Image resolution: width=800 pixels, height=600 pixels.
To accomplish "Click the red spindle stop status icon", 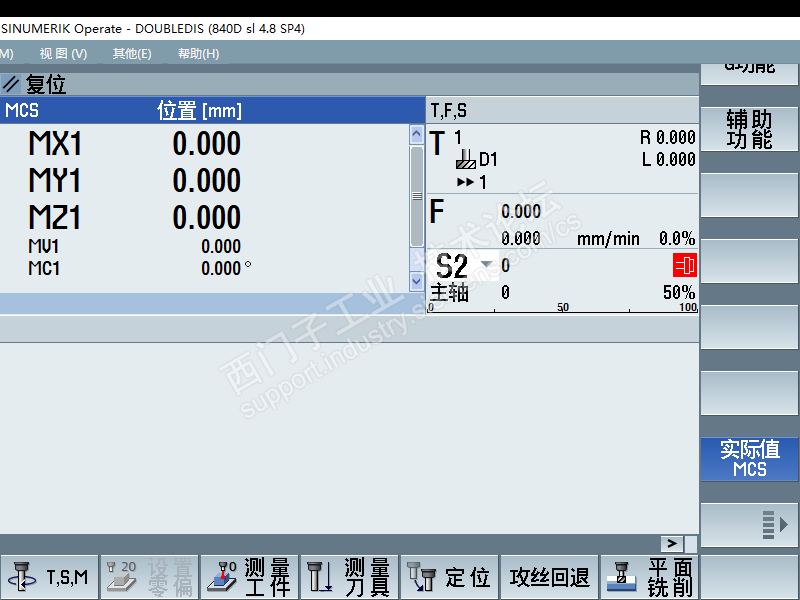I will 685,265.
